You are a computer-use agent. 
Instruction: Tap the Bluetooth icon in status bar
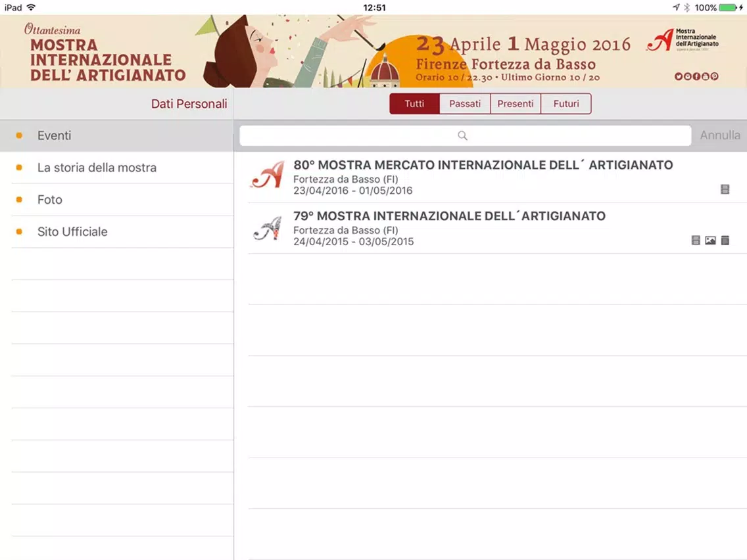(687, 7)
